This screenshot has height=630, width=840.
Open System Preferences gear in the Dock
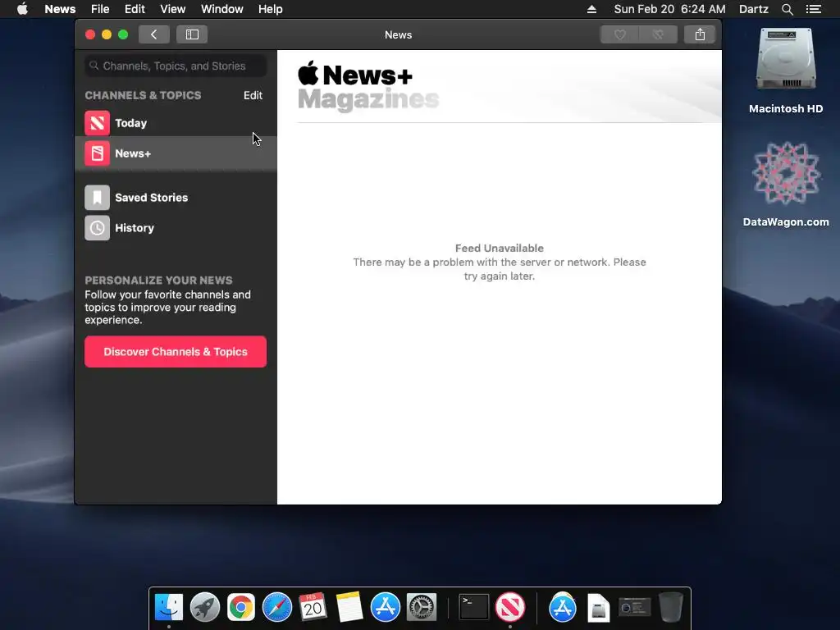[x=422, y=608]
